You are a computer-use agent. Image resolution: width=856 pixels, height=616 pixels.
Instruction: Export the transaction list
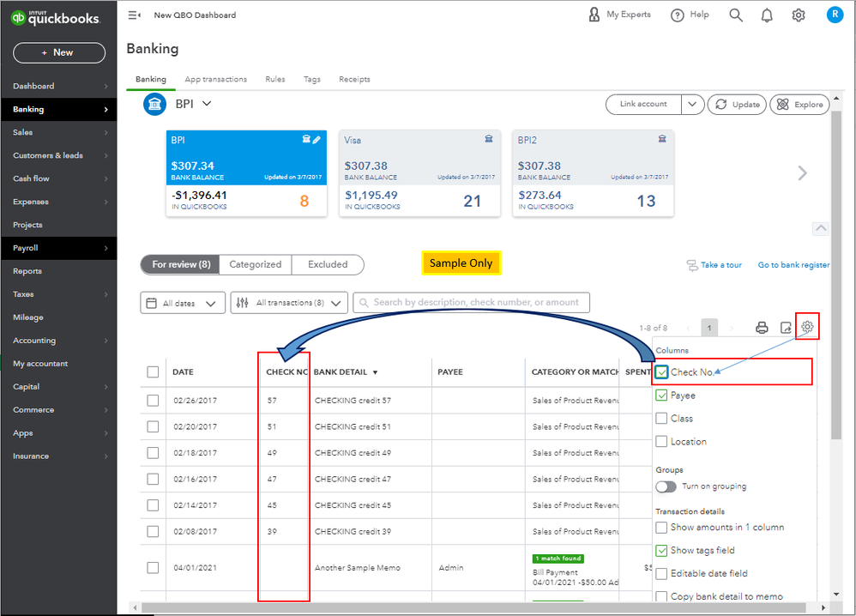click(x=786, y=328)
